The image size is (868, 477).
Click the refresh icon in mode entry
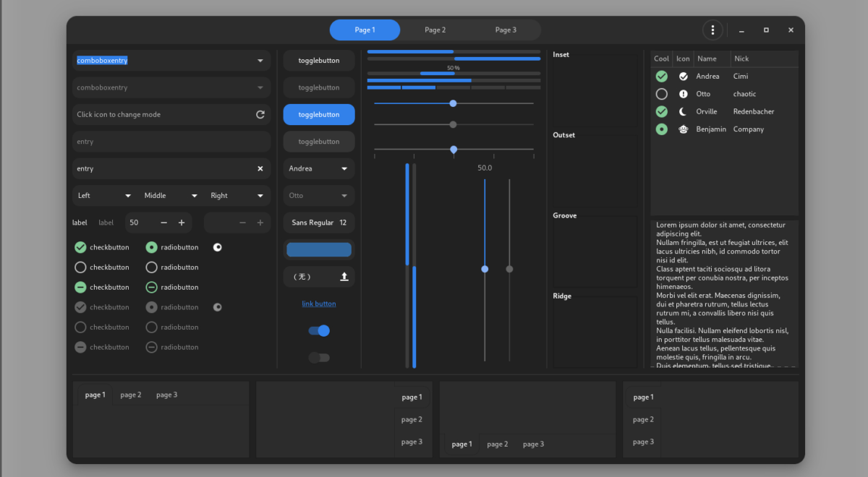260,114
